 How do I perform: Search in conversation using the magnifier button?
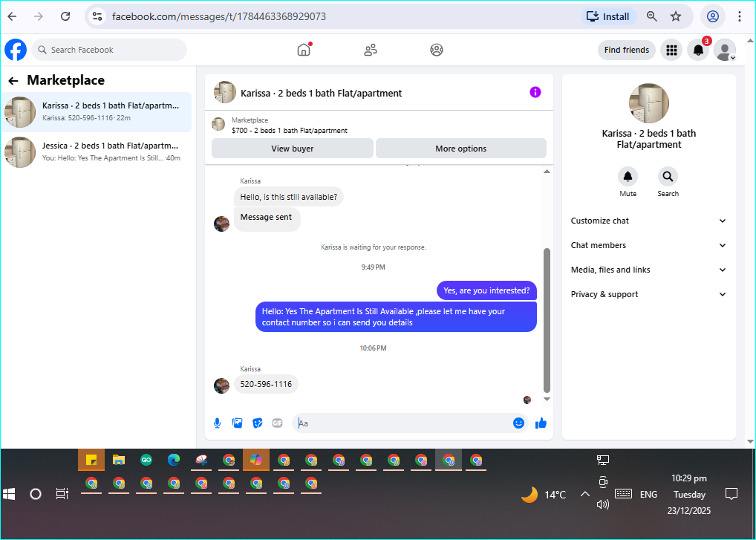(668, 177)
